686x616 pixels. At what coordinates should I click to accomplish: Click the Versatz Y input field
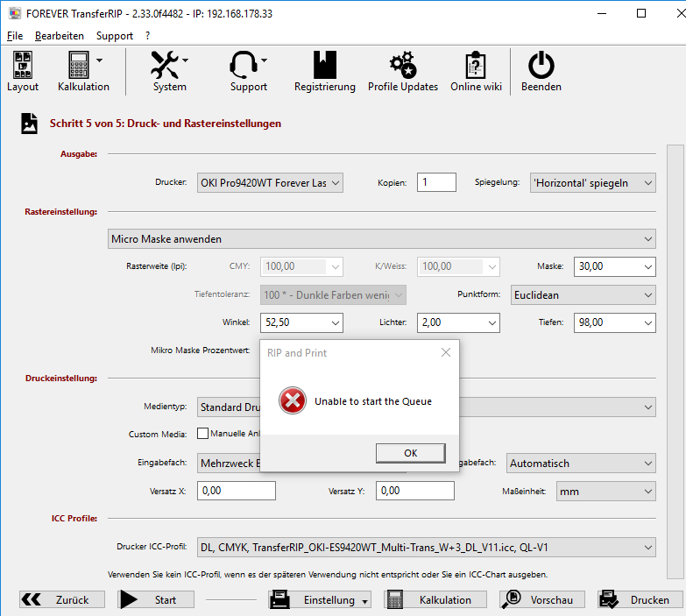414,491
